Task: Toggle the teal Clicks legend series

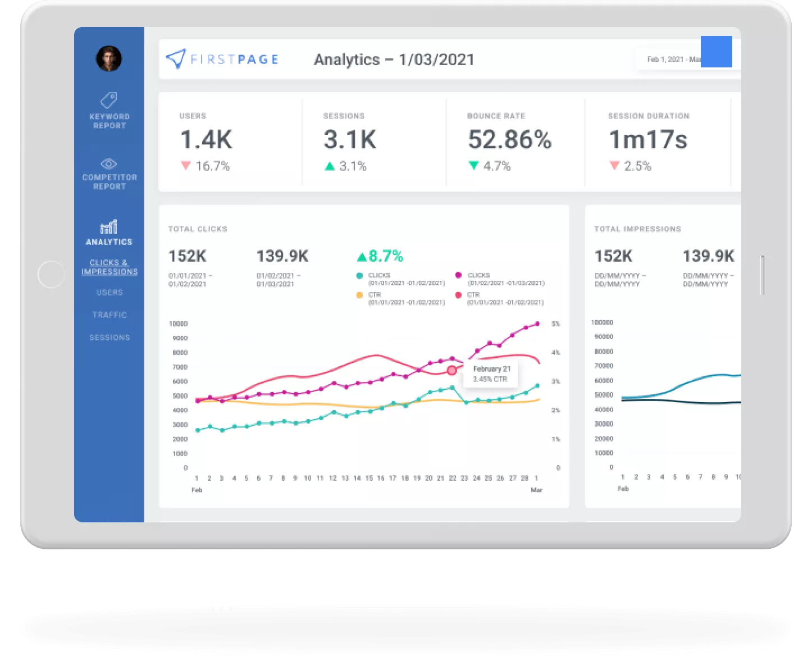Action: (x=359, y=275)
